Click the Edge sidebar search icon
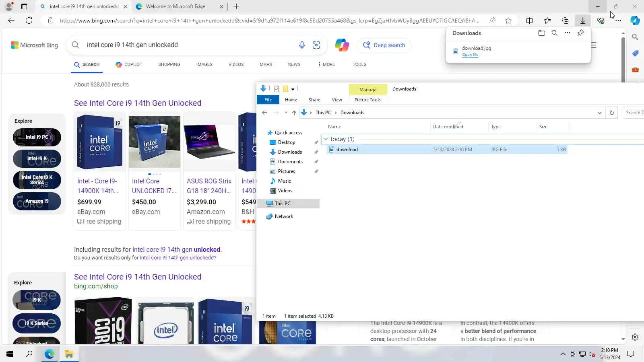The width and height of the screenshot is (644, 362). (x=635, y=37)
